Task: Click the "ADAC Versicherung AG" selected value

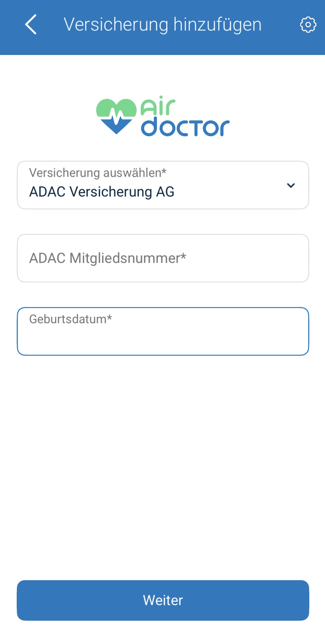Action: click(x=102, y=192)
